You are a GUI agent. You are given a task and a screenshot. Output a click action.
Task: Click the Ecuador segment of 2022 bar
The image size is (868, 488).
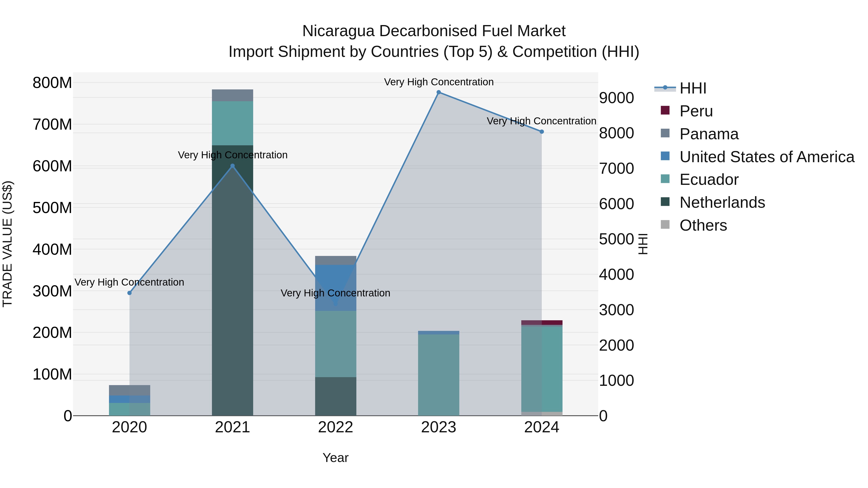[336, 344]
